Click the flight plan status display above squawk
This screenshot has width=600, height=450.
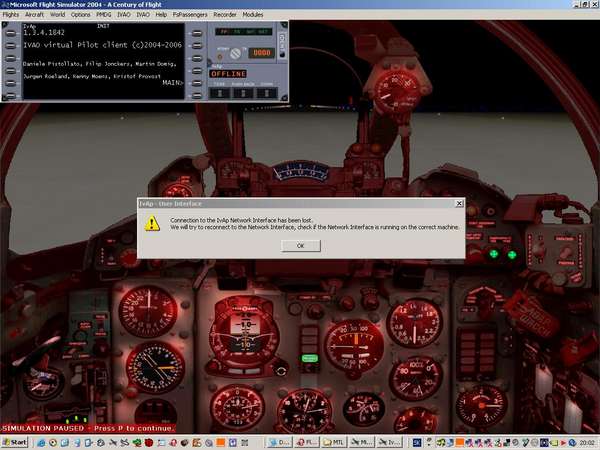point(244,32)
